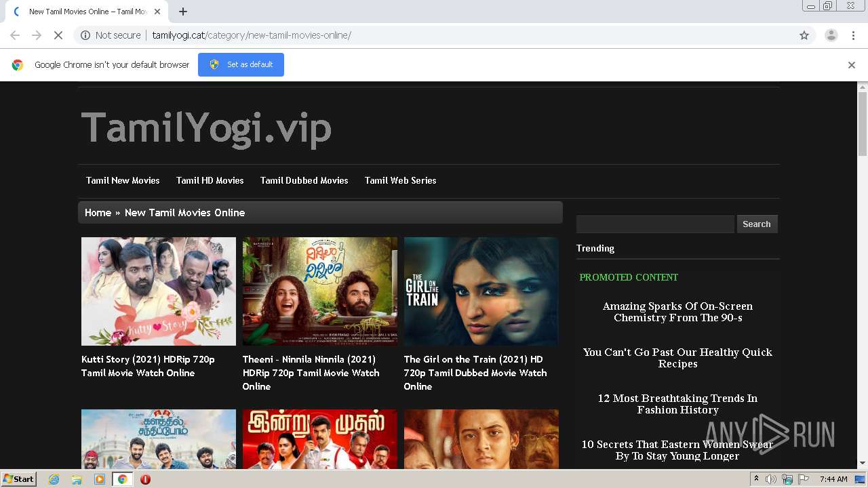Open the Action Center flag icon
Viewport: 868px width, 488px height.
804,479
